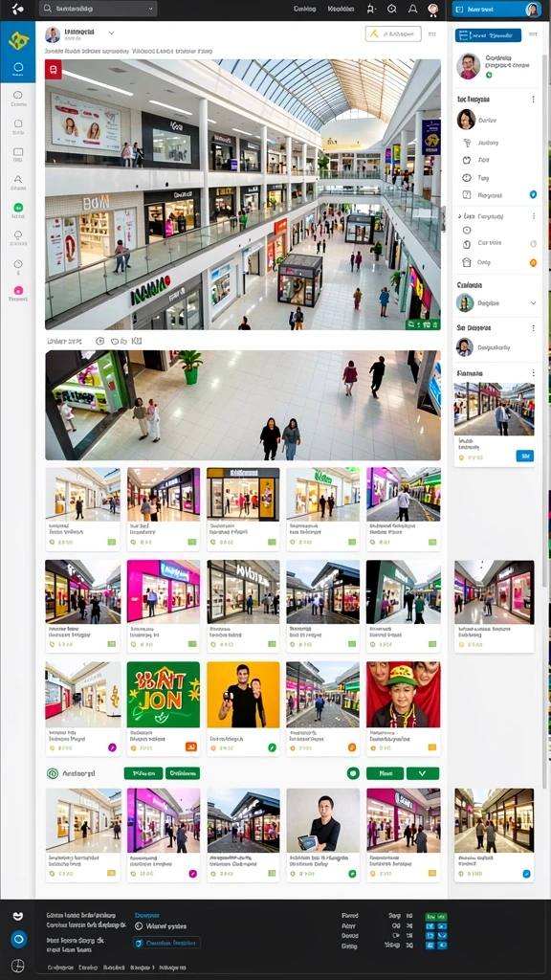Viewport: 551px width, 980px height.
Task: Click the yellow-green logo at top of left sidebar
Action: 17,40
